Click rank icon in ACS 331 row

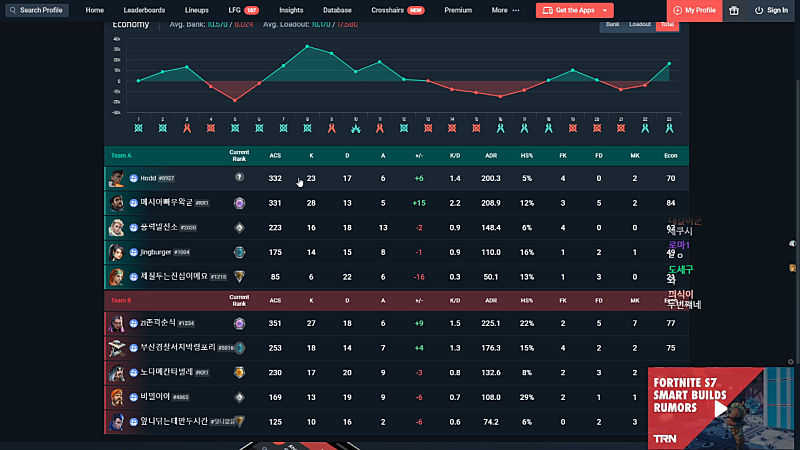239,203
